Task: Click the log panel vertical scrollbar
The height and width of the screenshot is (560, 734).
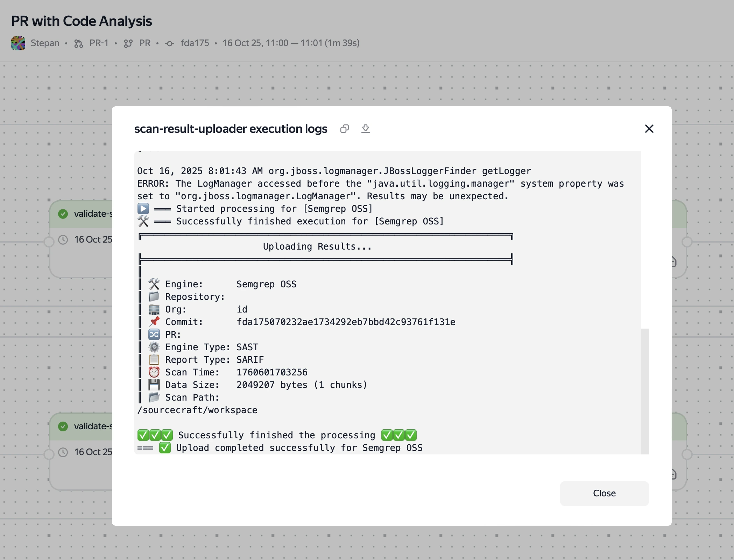Action: (645, 391)
